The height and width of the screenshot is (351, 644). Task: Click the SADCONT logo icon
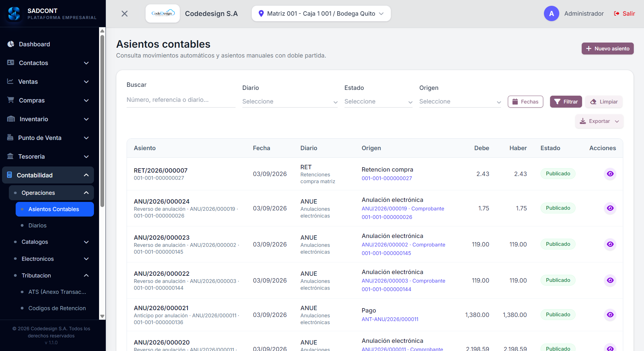pyautogui.click(x=14, y=14)
